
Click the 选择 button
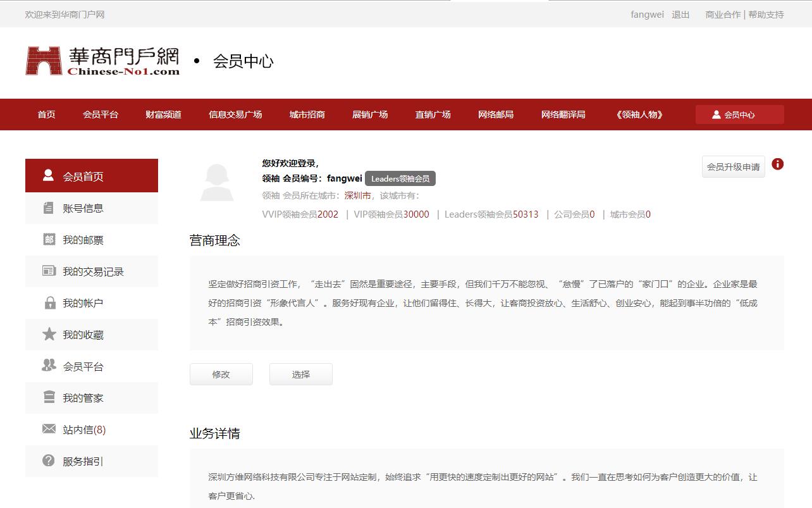(300, 374)
